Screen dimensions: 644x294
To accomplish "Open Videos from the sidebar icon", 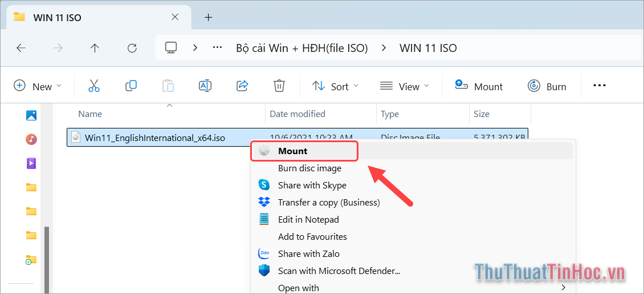I will (31, 164).
